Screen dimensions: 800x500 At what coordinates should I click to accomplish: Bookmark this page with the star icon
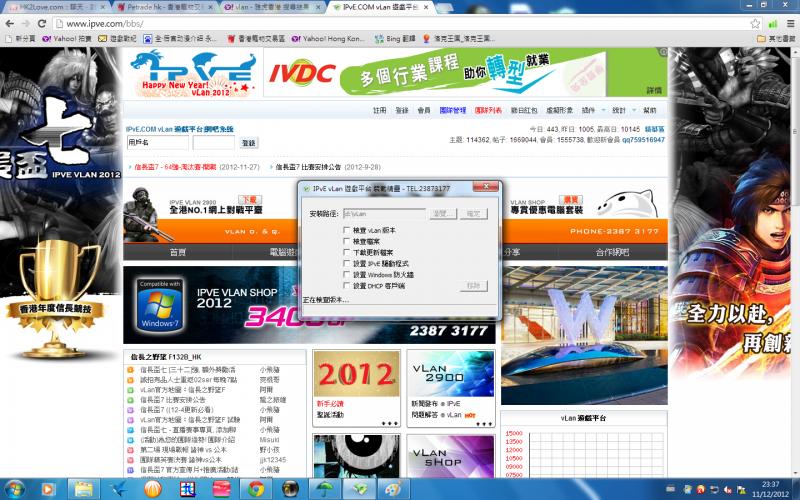click(x=755, y=23)
